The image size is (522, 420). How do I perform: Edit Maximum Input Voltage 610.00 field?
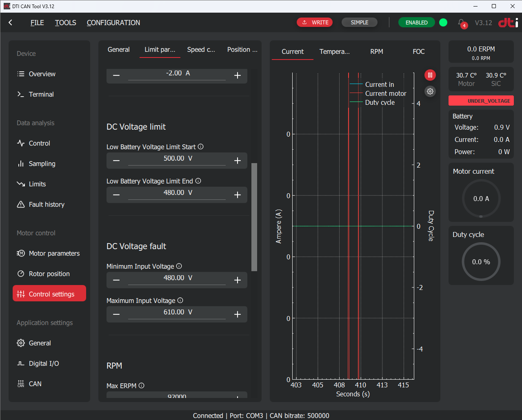177,313
